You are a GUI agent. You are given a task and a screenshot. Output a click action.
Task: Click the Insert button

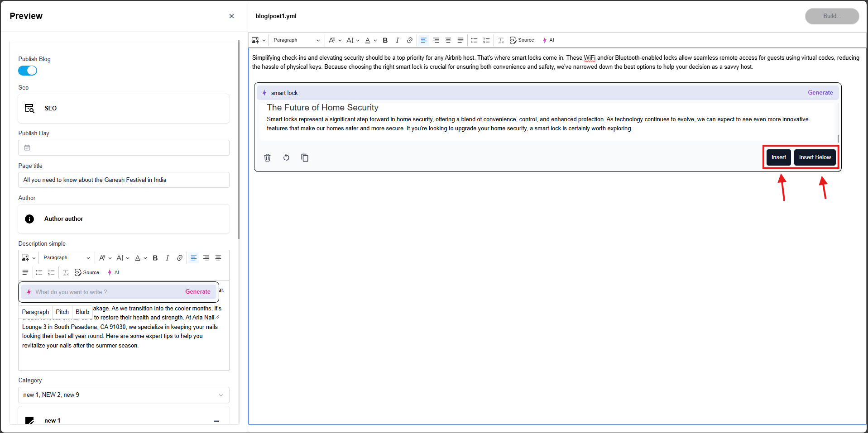778,157
